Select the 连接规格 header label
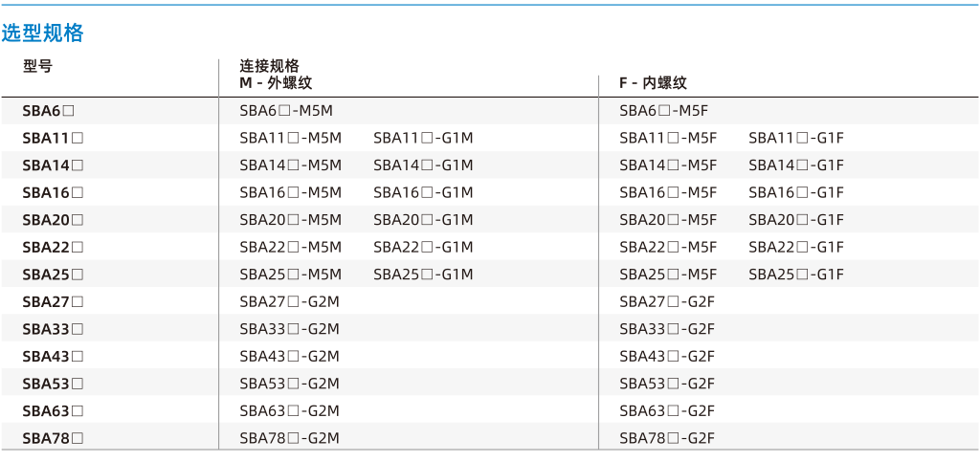 269,66
